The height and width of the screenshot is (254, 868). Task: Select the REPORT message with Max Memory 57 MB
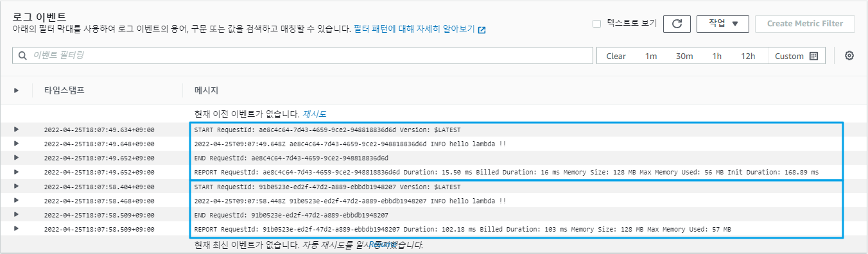pyautogui.click(x=462, y=230)
